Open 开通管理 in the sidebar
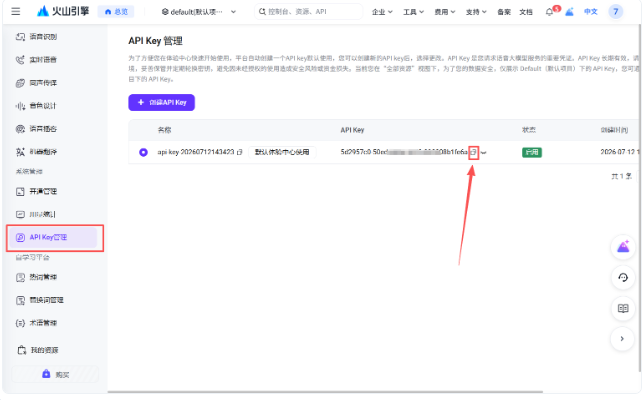The width and height of the screenshot is (642, 400). pos(36,191)
